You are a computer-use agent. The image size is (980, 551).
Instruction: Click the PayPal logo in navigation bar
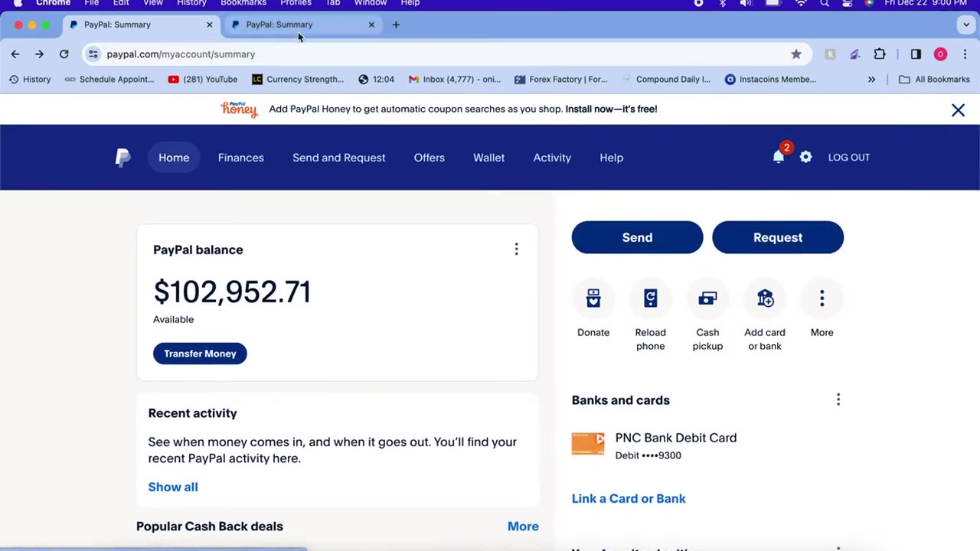[122, 158]
